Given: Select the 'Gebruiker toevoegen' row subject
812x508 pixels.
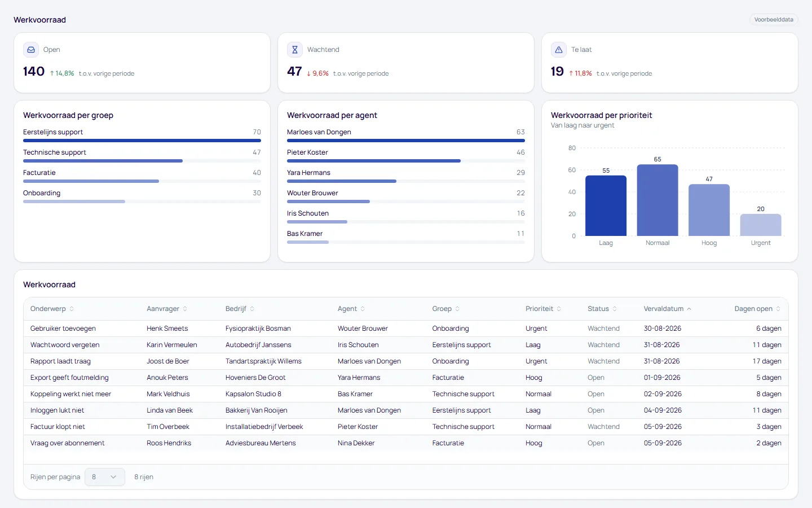Looking at the screenshot, I should 63,329.
